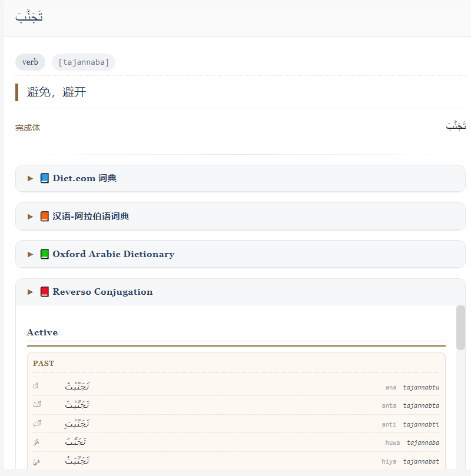This screenshot has height=476, width=471.
Task: Click the ana tajannabtu conjugation row
Action: pyautogui.click(x=236, y=387)
